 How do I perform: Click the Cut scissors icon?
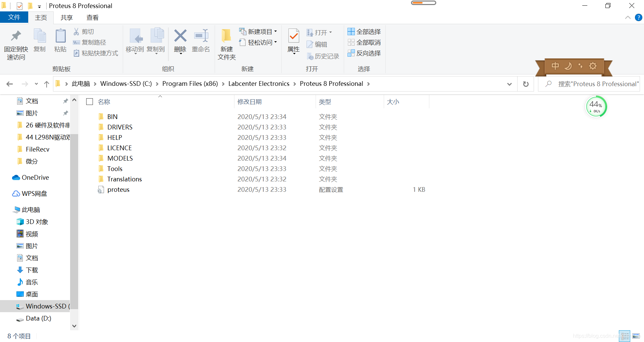76,32
